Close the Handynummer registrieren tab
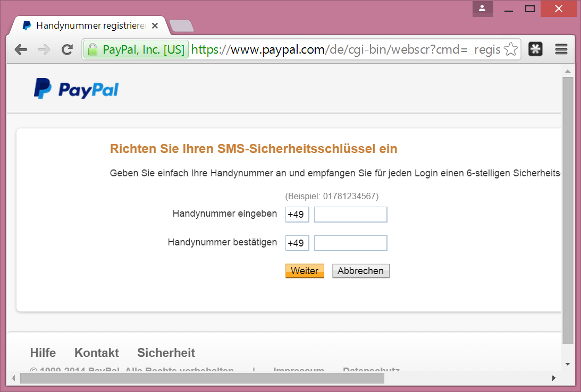Screen dimensions: 581x392 tap(155, 25)
